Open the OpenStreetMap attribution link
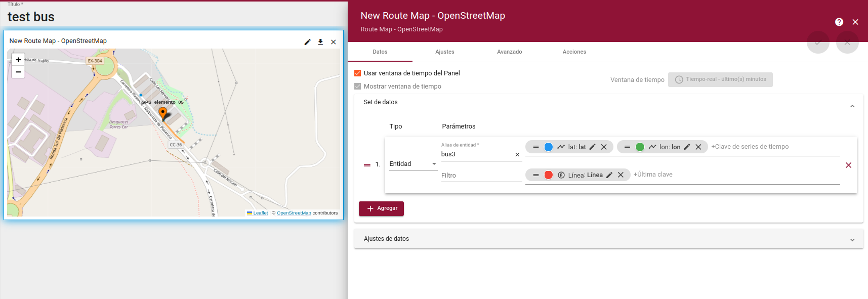Image resolution: width=868 pixels, height=299 pixels. pyautogui.click(x=294, y=213)
